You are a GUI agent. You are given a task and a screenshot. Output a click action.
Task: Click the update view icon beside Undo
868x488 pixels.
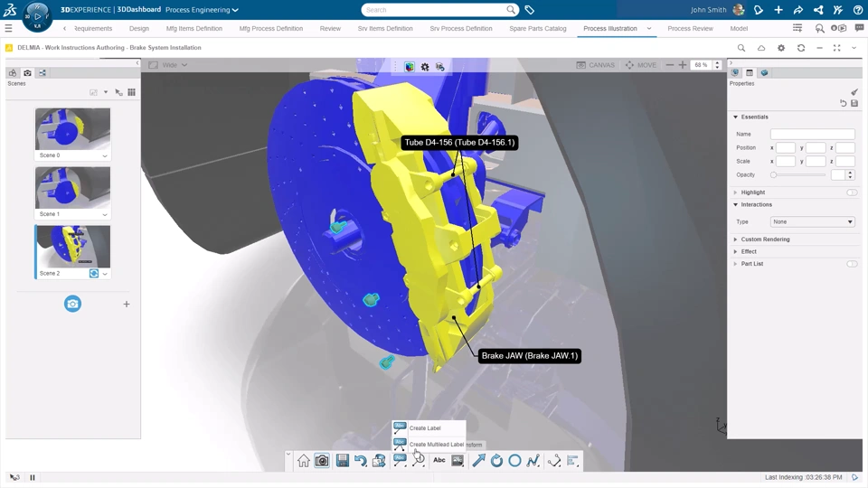pos(379,460)
